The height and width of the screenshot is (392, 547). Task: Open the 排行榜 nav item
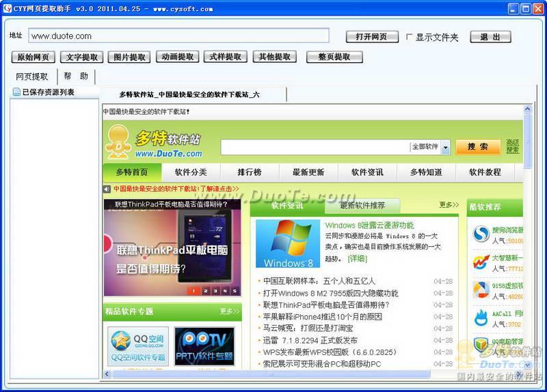(250, 172)
